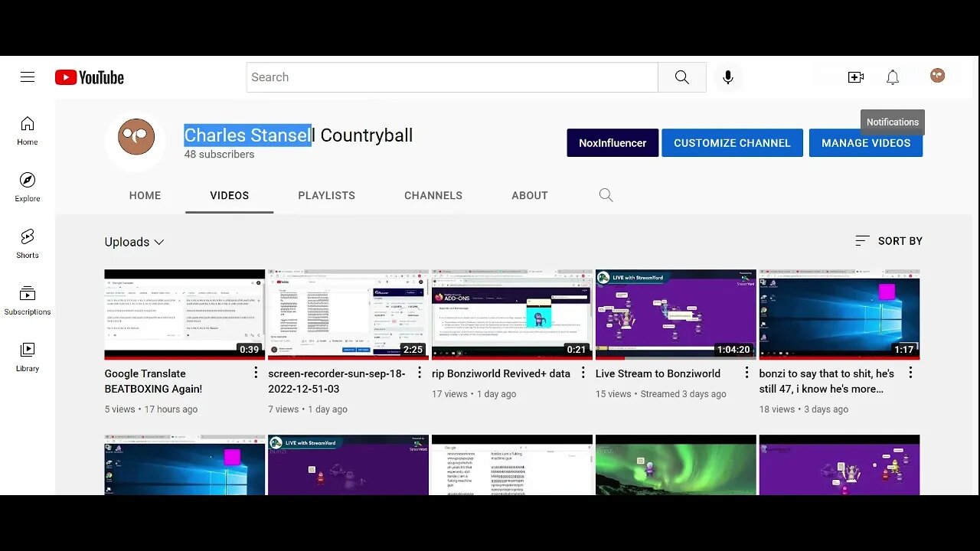
Task: Open bonzi to say that video title
Action: pyautogui.click(x=827, y=381)
